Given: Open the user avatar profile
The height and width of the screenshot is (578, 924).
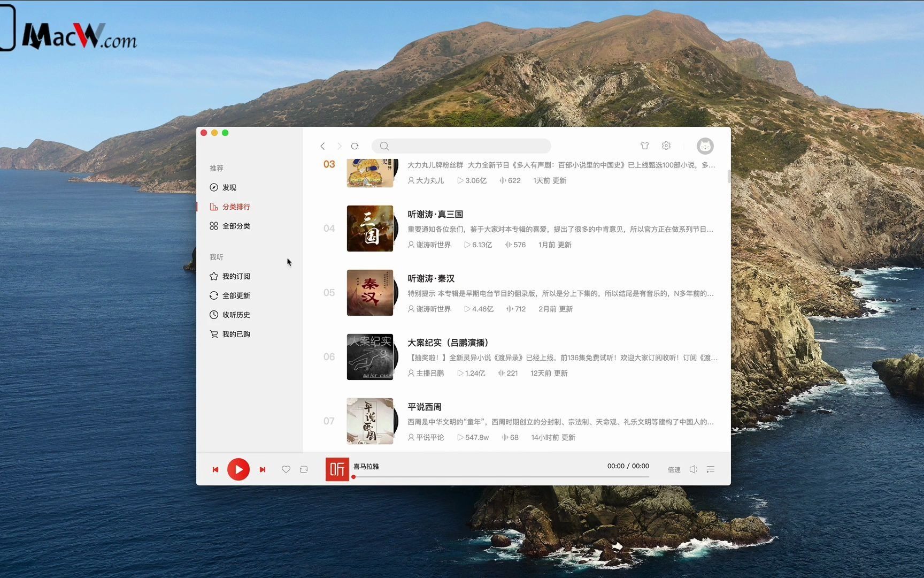Looking at the screenshot, I should coord(705,146).
